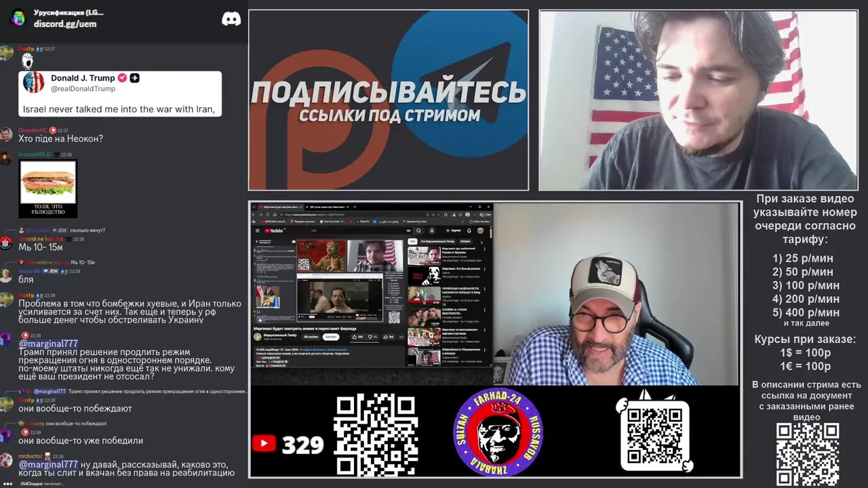Click the ПОДПИСЫВАЙТЕСЬ subscribe banner
Screen dimensions: 868x488
point(389,100)
